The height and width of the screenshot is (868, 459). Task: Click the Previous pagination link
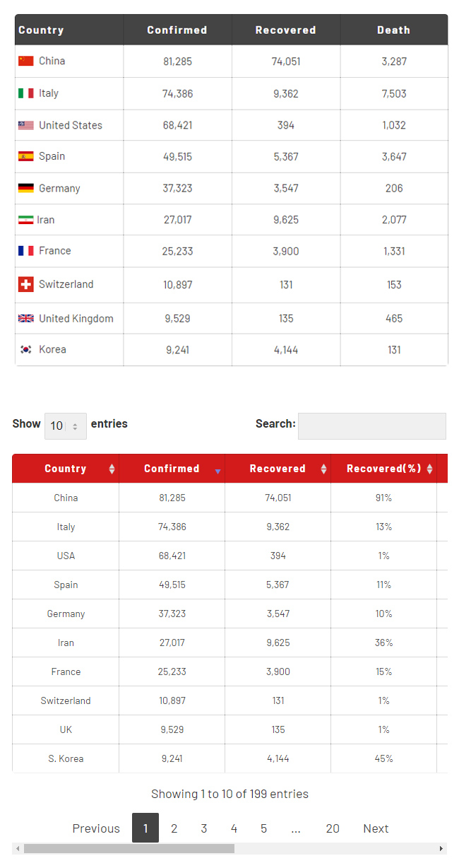(x=96, y=828)
